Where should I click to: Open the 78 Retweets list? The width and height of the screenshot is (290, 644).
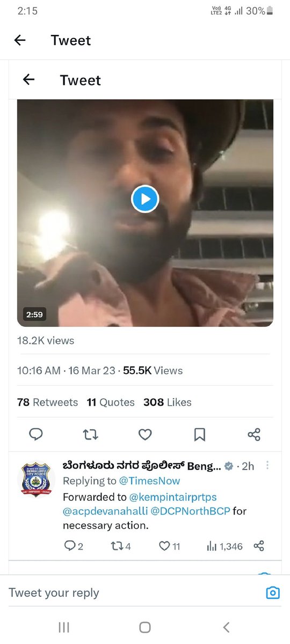47,402
